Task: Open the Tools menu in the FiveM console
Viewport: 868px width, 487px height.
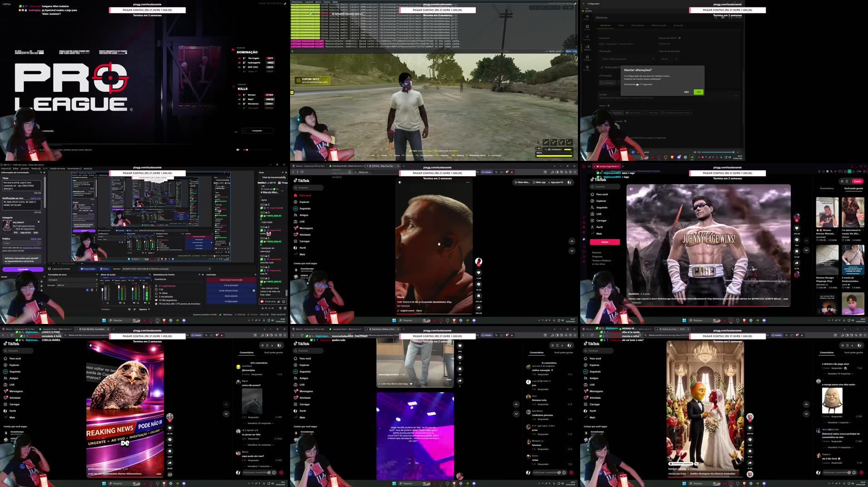Action: 326,2
